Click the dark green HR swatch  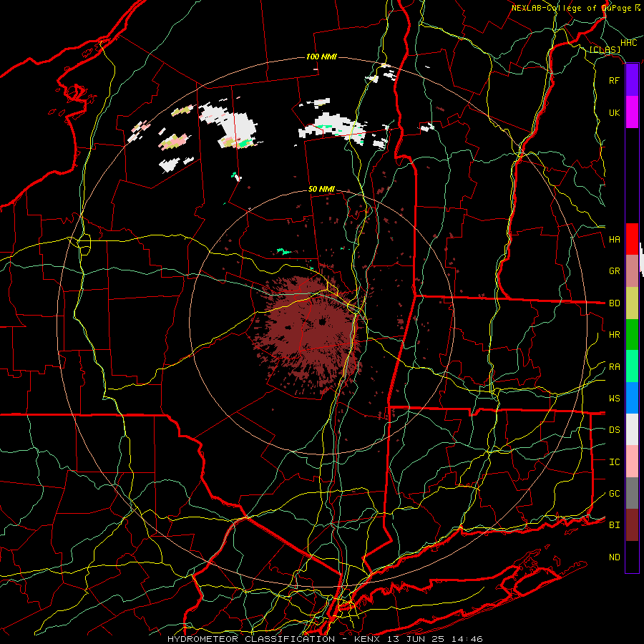[632, 335]
